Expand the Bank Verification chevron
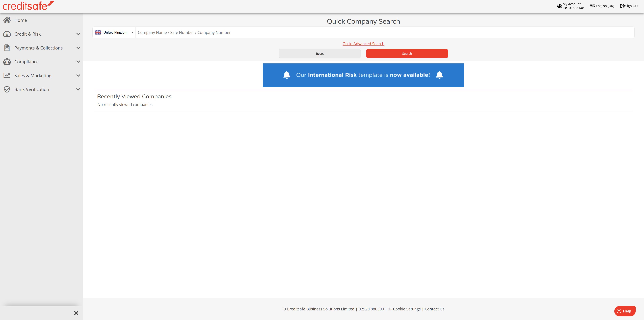Image resolution: width=644 pixels, height=320 pixels. click(78, 89)
